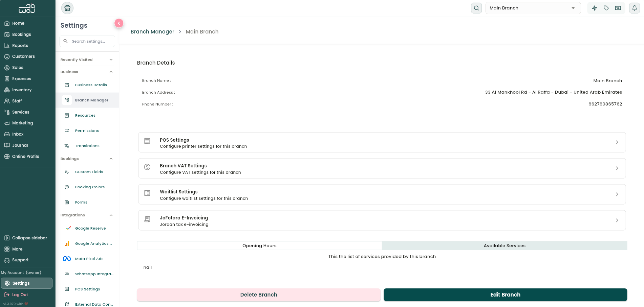Screen dimensions: 644x307
Task: Select the Available Services tab
Action: coord(505,246)
